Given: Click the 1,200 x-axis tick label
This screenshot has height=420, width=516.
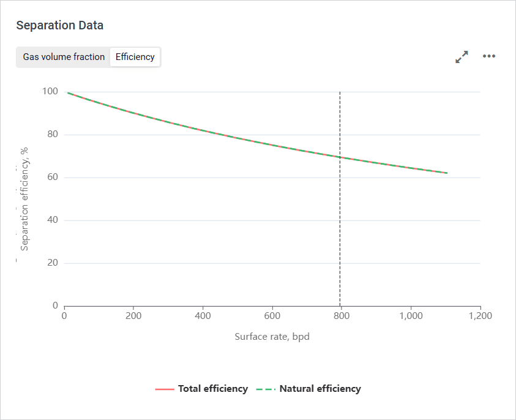Looking at the screenshot, I should [x=479, y=317].
